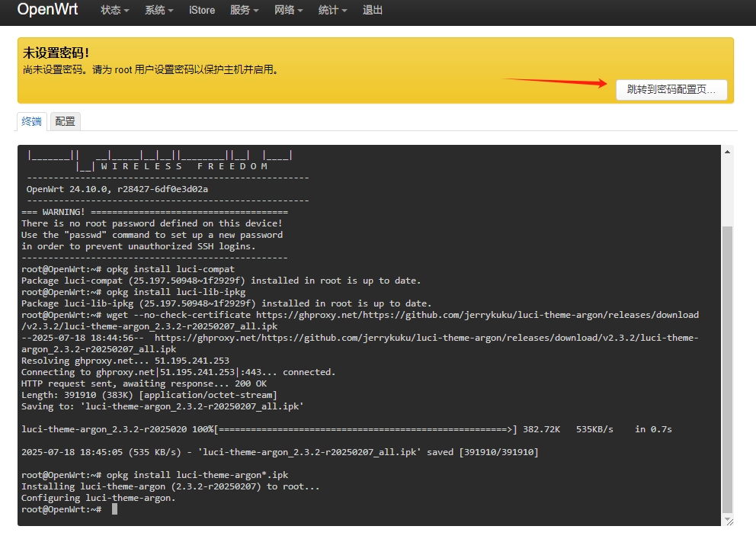This screenshot has width=756, height=539.
Task: Click the 未设置密码! warning heading
Action: (56, 53)
